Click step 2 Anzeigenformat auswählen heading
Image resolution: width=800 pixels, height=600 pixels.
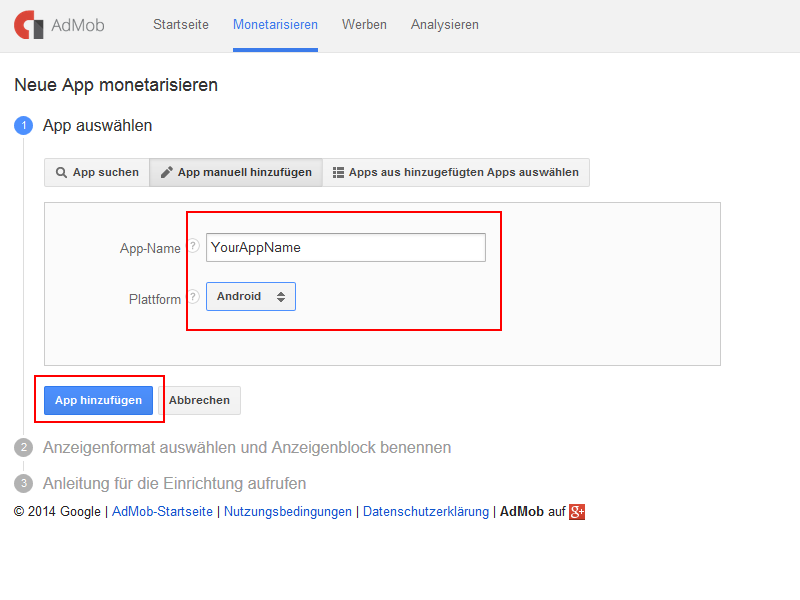tap(247, 447)
